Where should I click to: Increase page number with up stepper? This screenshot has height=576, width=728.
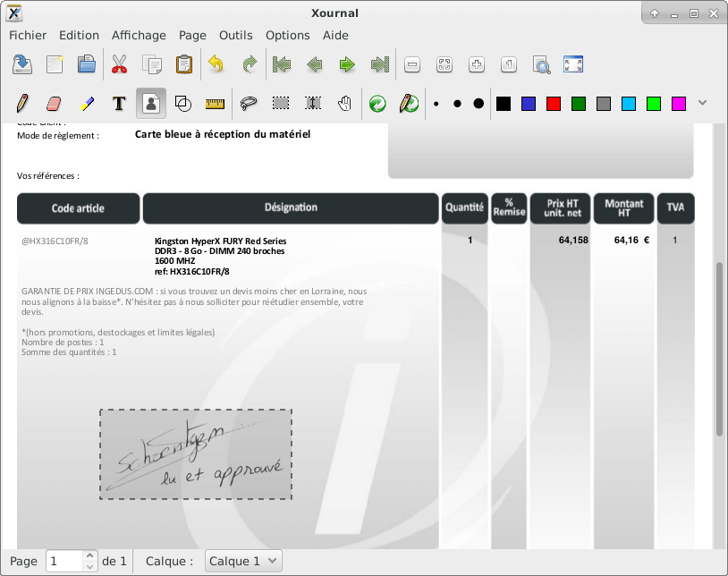tap(90, 555)
